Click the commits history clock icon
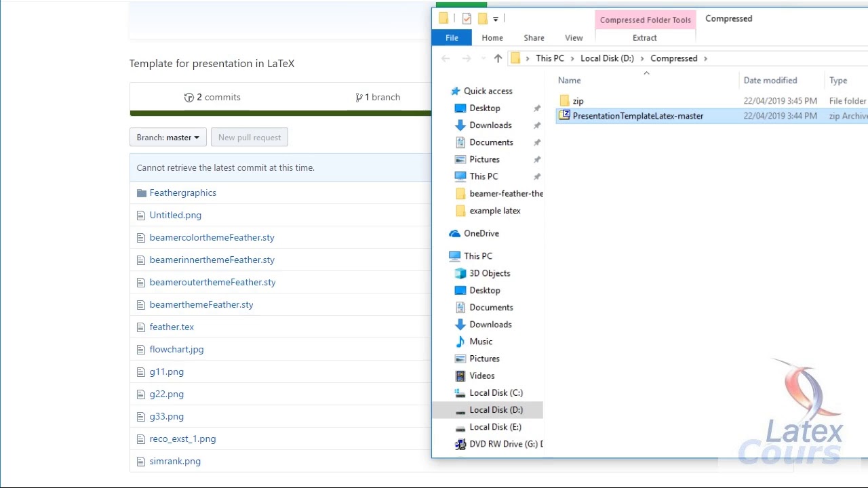This screenshot has height=488, width=868. (x=189, y=98)
